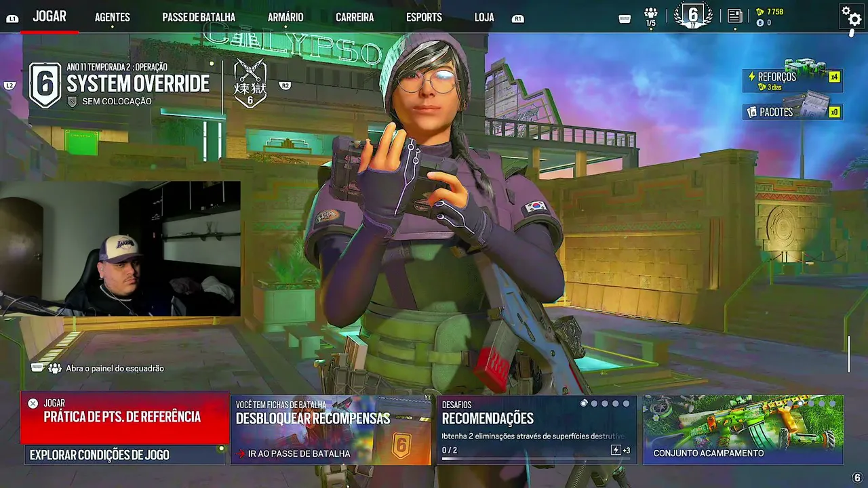Click the 0 / 2 challenge counter
The width and height of the screenshot is (868, 488).
click(x=450, y=450)
